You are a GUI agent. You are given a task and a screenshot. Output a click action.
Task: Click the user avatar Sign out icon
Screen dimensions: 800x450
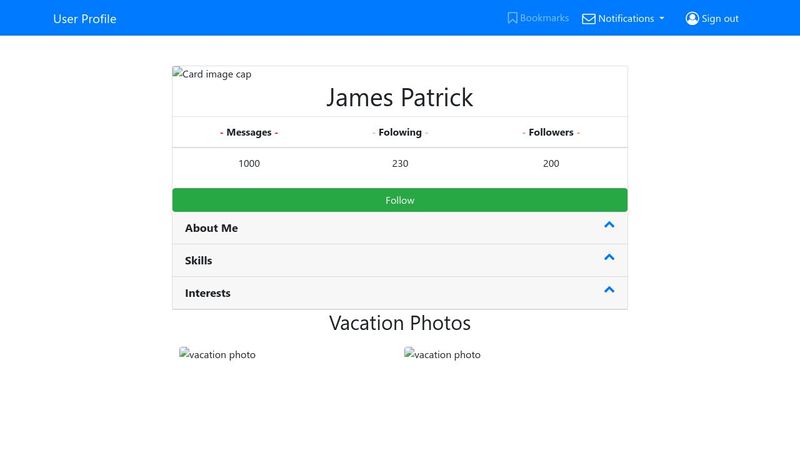[692, 19]
